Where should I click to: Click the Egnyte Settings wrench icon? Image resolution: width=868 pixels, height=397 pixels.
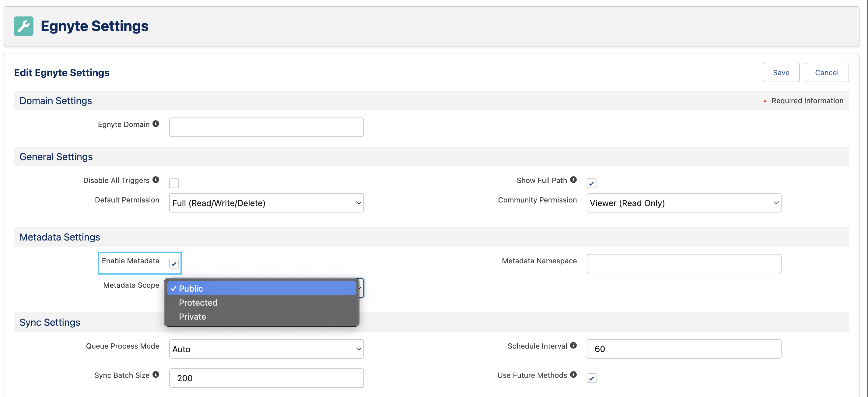coord(24,26)
